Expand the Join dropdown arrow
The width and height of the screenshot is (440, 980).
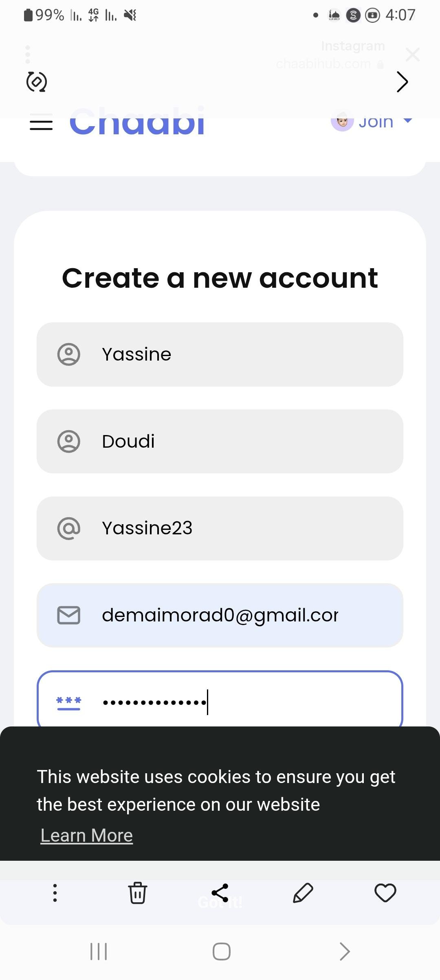[x=407, y=121]
